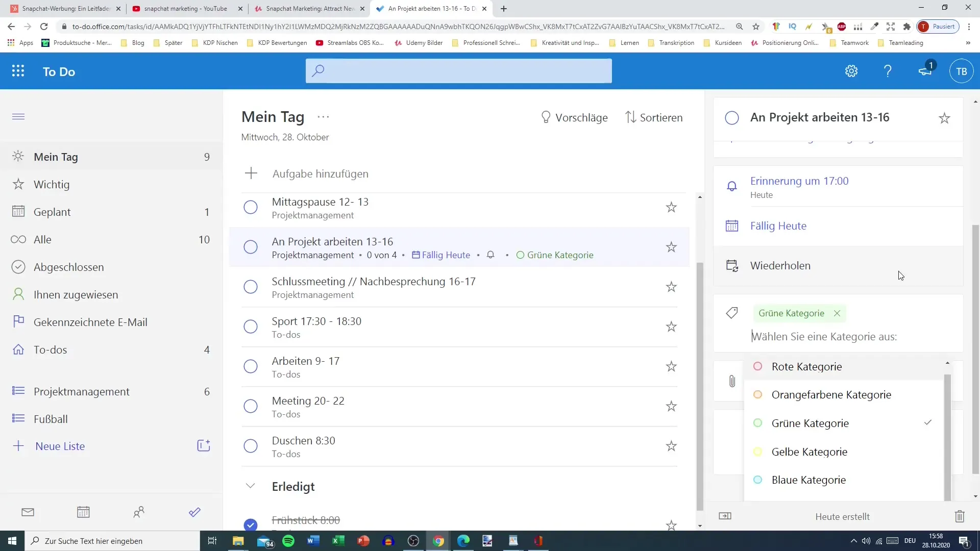Click the task search input field
Screen dimensions: 980x551
pyautogui.click(x=458, y=70)
